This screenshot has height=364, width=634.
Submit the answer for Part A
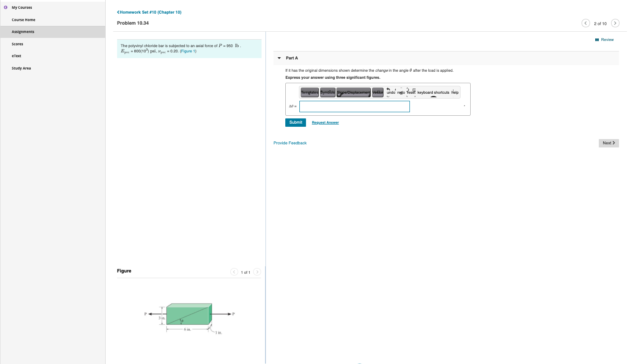295,122
